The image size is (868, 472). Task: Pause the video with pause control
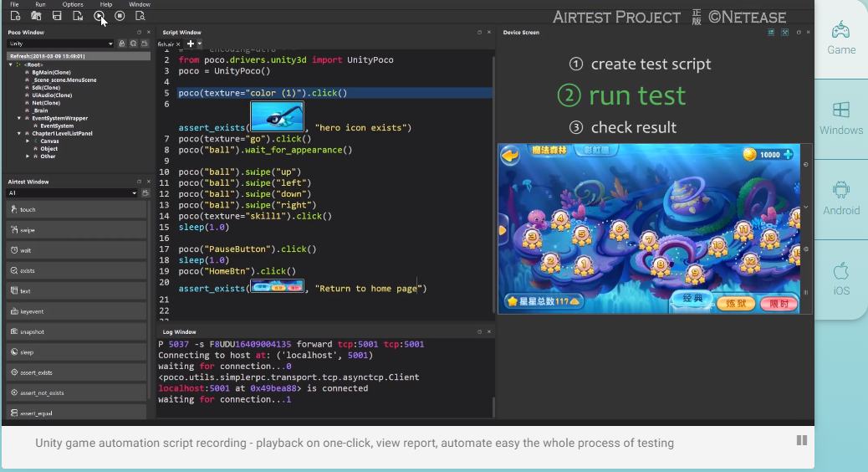[x=801, y=440]
